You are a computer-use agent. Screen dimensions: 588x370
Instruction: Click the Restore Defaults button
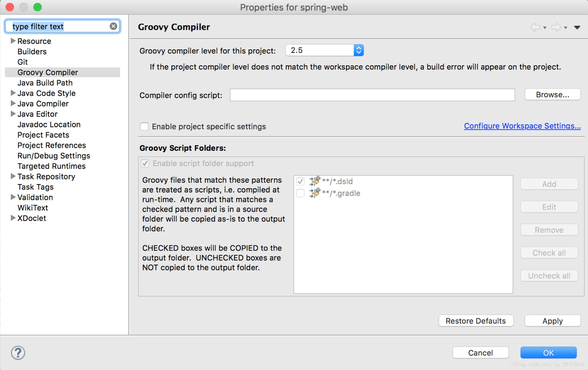[476, 321]
